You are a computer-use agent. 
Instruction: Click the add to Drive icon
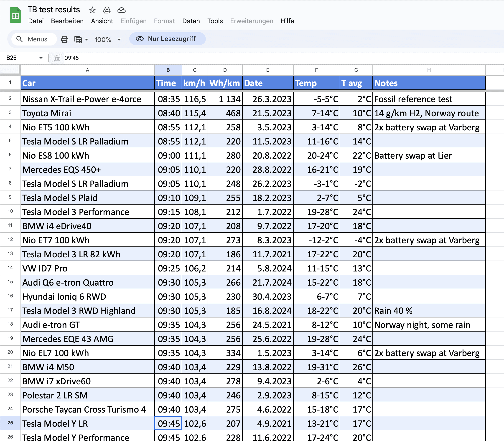[107, 10]
